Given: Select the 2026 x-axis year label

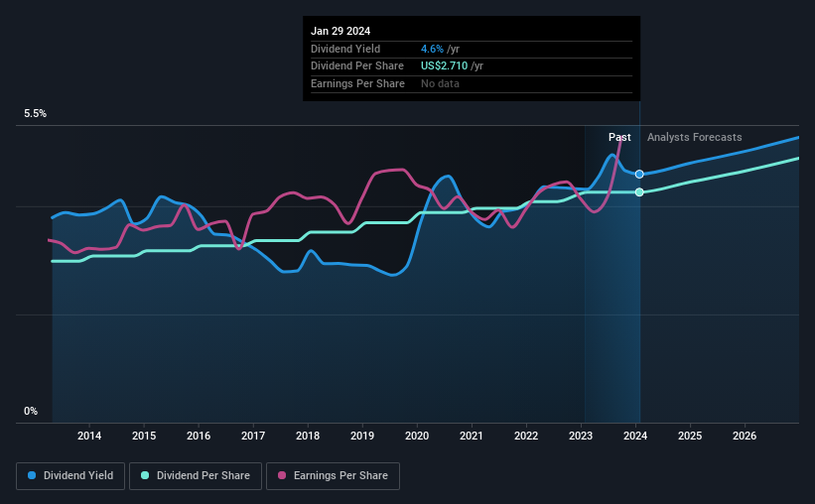Looking at the screenshot, I should coord(745,436).
